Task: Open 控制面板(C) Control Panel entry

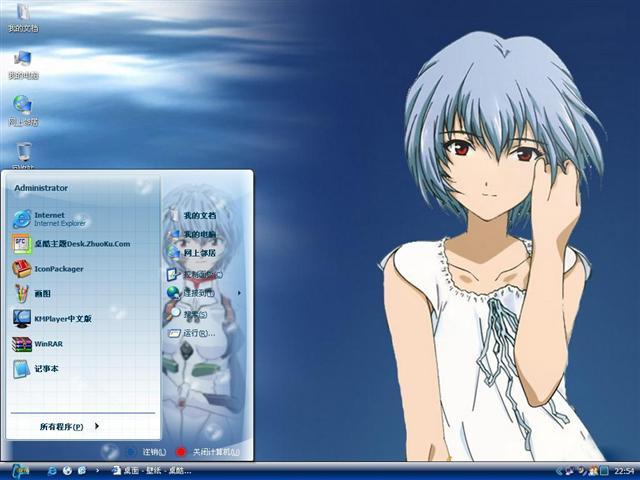Action: [195, 274]
